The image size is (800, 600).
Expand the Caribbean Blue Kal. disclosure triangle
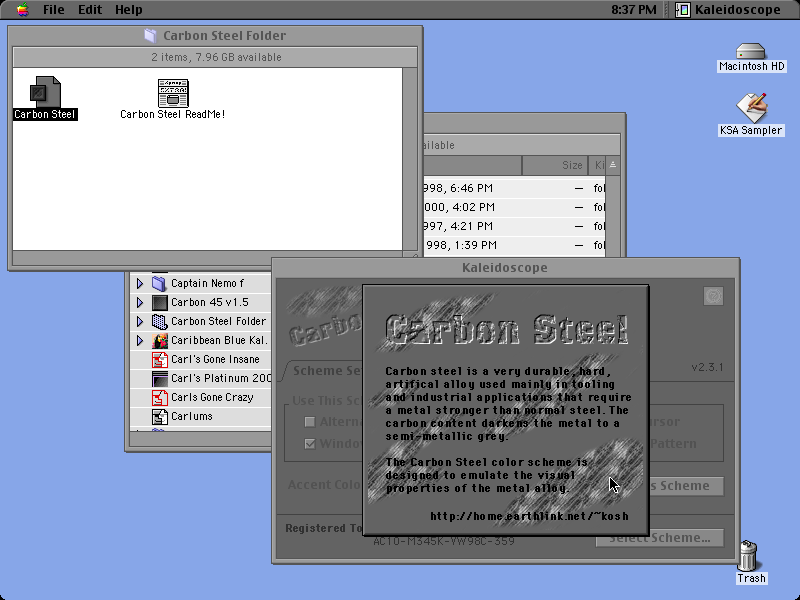(139, 340)
